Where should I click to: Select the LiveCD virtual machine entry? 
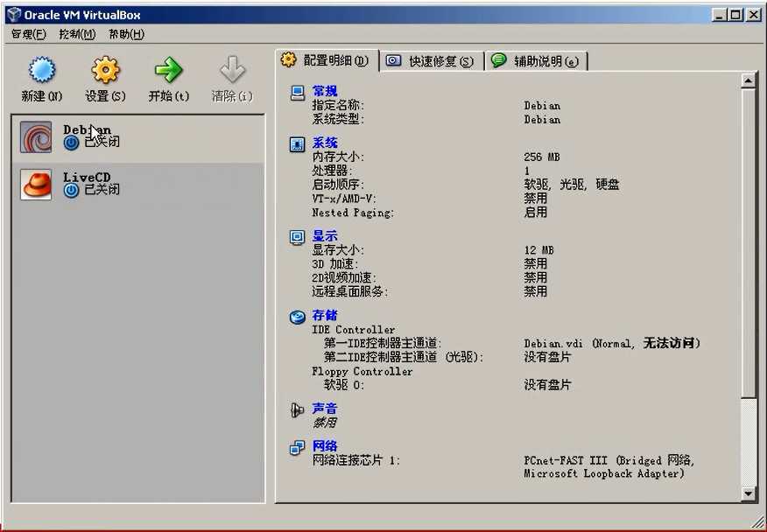click(x=138, y=186)
